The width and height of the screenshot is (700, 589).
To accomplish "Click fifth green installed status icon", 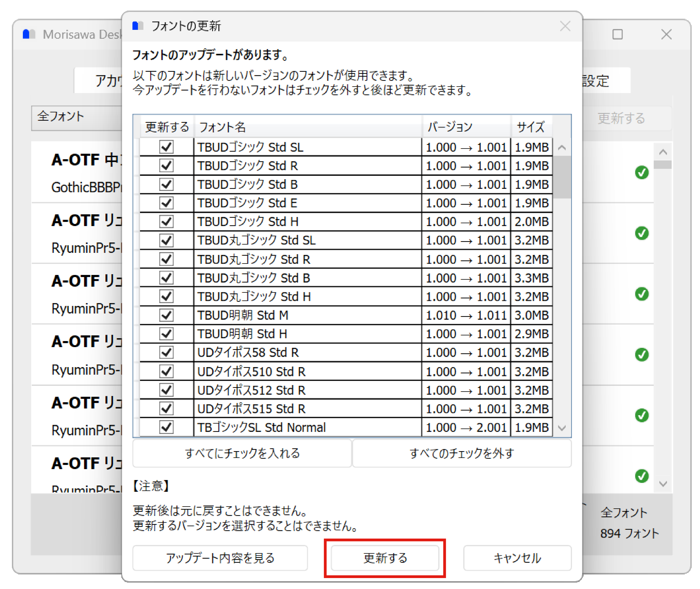I will pyautogui.click(x=642, y=416).
